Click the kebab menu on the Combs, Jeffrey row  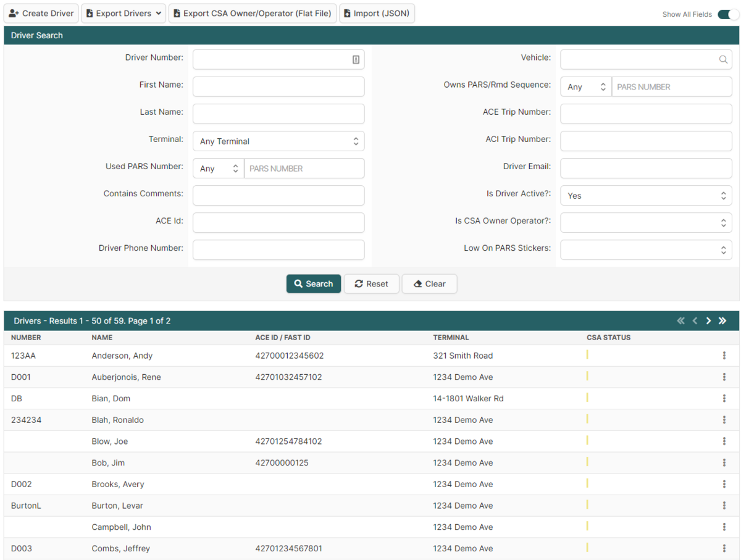click(x=724, y=548)
